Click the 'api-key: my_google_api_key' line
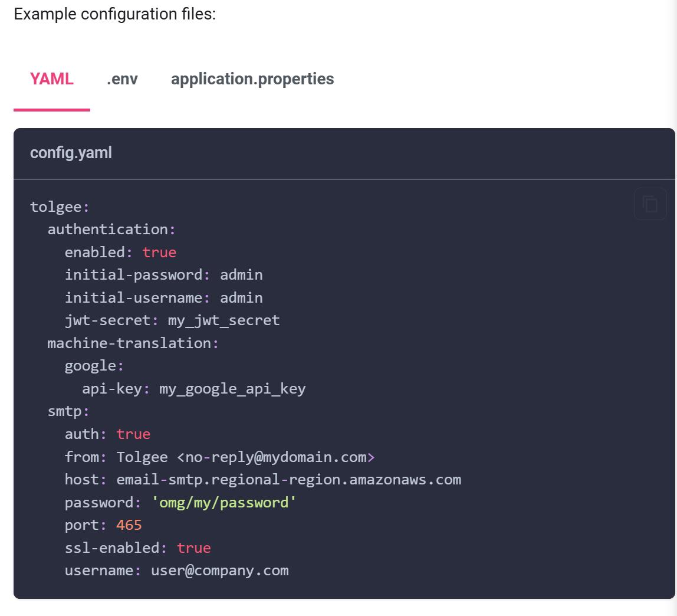Screen dimensions: 677x616 pos(194,389)
